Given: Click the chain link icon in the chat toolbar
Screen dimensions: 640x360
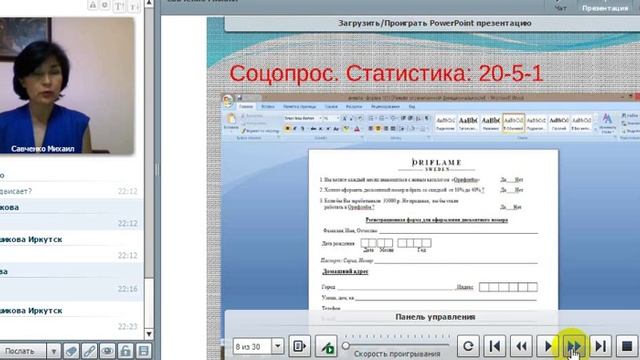Looking at the screenshot, I should (x=89, y=351).
